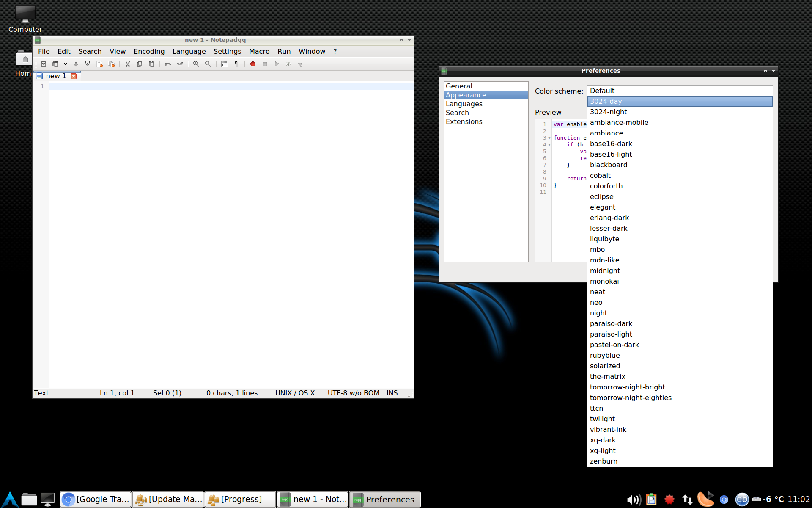Close the new 1 tab
This screenshot has height=508, width=812.
point(74,76)
